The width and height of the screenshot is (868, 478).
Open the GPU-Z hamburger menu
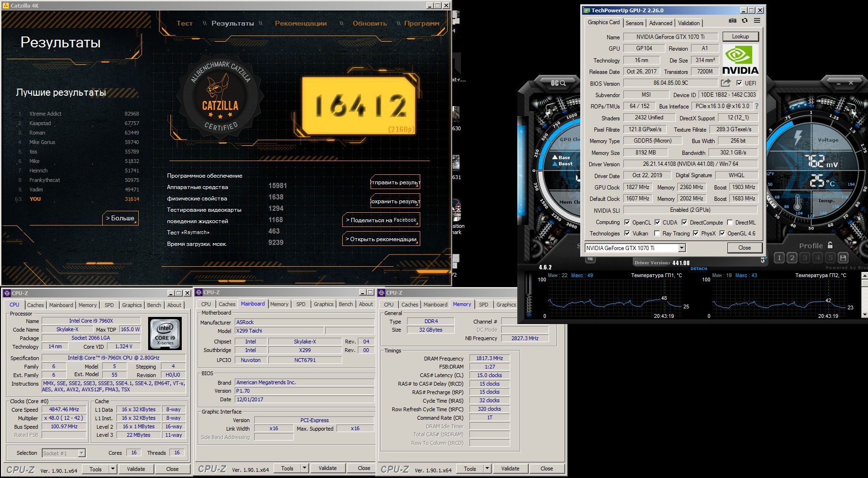coord(757,21)
